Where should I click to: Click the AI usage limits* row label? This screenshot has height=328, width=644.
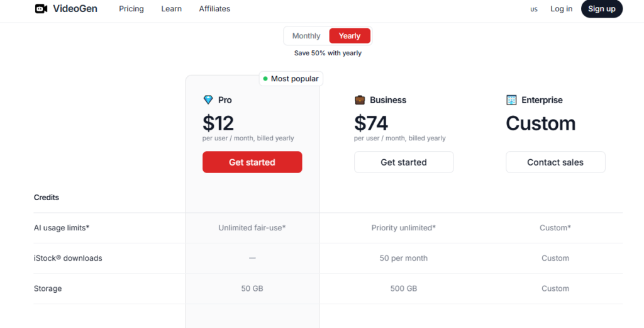tap(62, 228)
